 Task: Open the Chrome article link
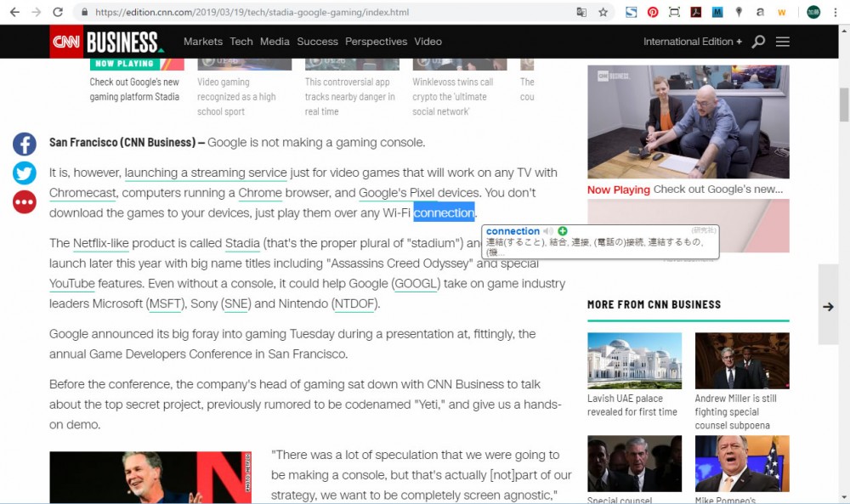click(260, 193)
